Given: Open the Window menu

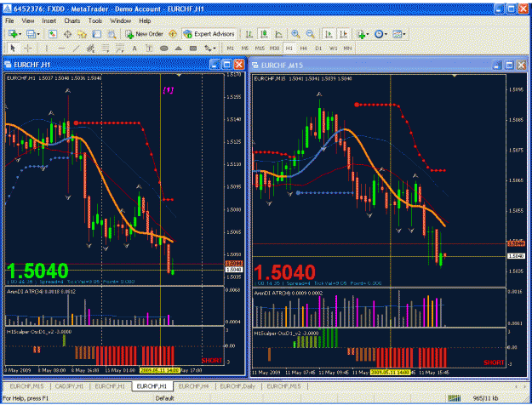Looking at the screenshot, I should (121, 20).
